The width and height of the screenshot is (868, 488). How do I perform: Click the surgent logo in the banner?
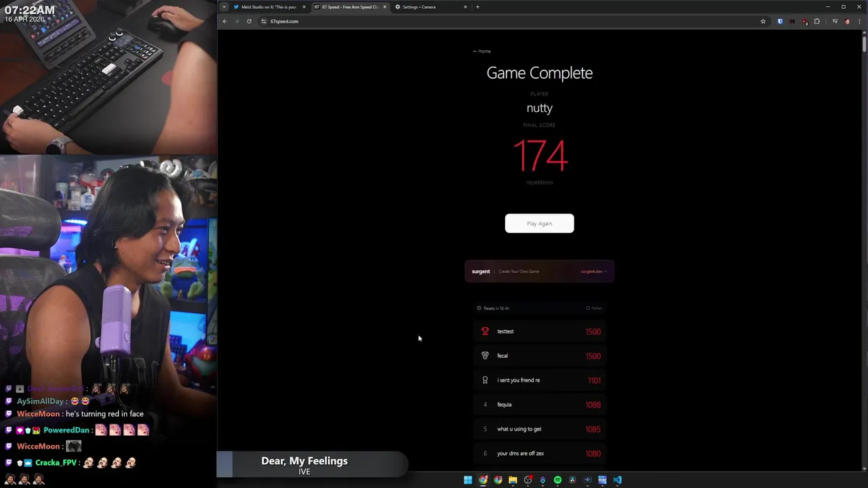pyautogui.click(x=481, y=272)
